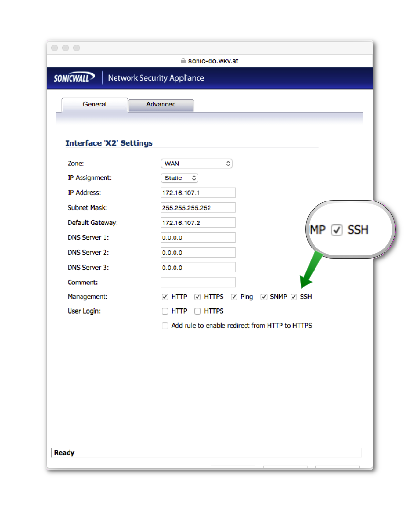This screenshot has height=519, width=420.
Task: Toggle the Management Ping checkbox
Action: (234, 297)
